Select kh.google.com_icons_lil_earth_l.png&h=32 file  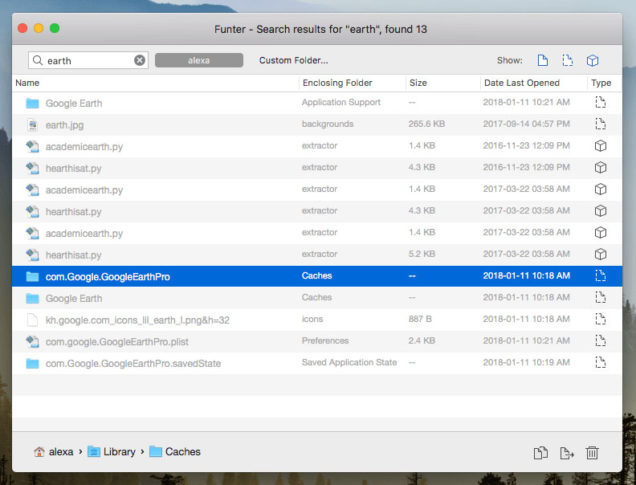pyautogui.click(x=317, y=320)
